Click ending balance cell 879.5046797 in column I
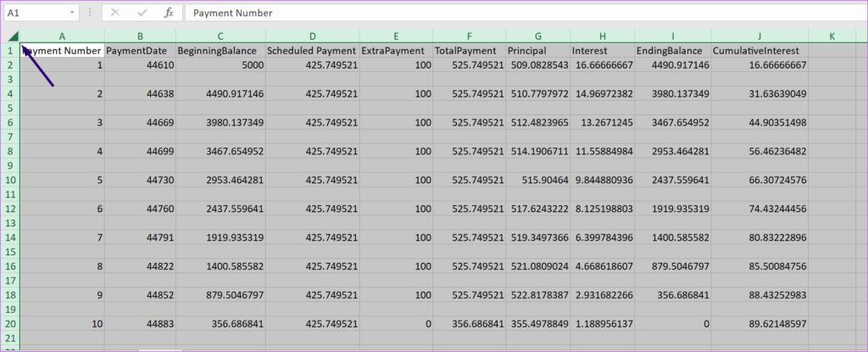The height and width of the screenshot is (352, 868). 672,266
